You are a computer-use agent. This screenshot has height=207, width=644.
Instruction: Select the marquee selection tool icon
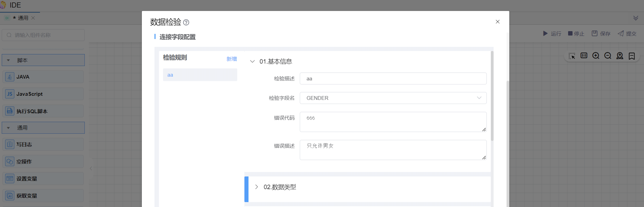572,56
